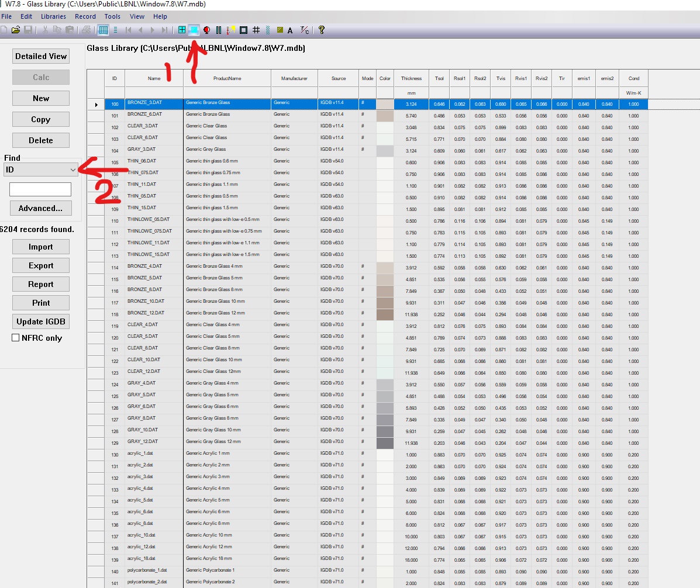This screenshot has height=588, width=700.
Task: Click the yellow question mark Help icon
Action: point(322,30)
